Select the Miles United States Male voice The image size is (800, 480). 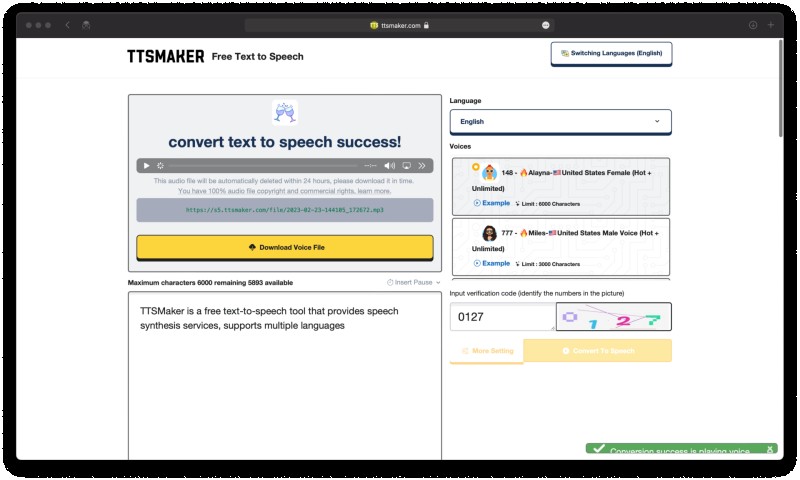[561, 247]
